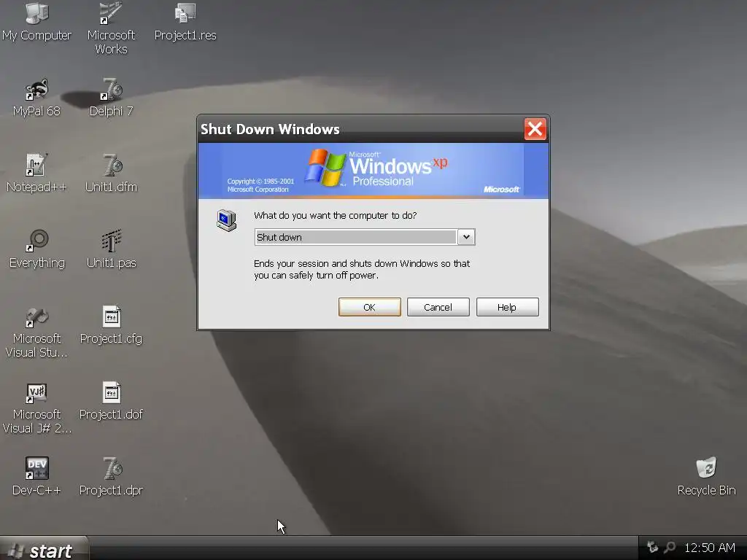The height and width of the screenshot is (560, 747).
Task: Click the Shut Down Windows title bar
Action: [x=360, y=129]
